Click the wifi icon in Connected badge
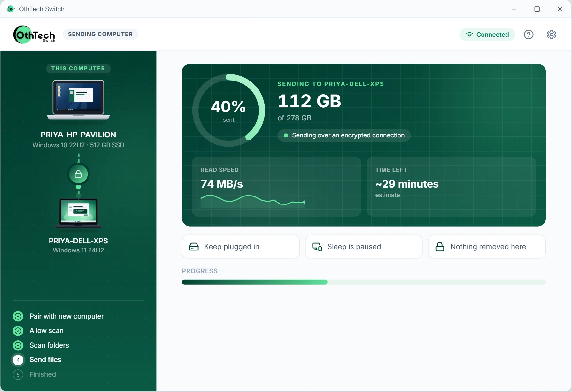 click(x=469, y=35)
